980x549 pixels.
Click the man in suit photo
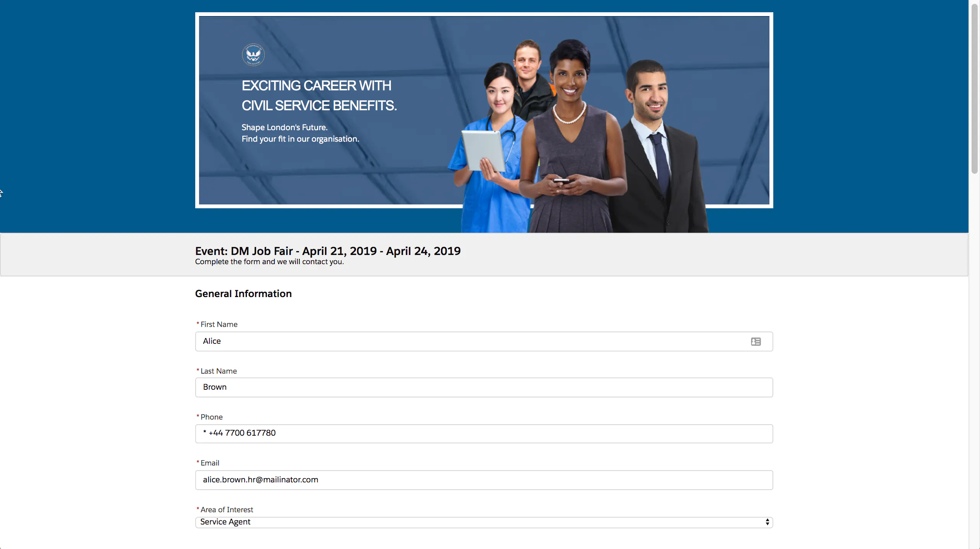point(658,153)
